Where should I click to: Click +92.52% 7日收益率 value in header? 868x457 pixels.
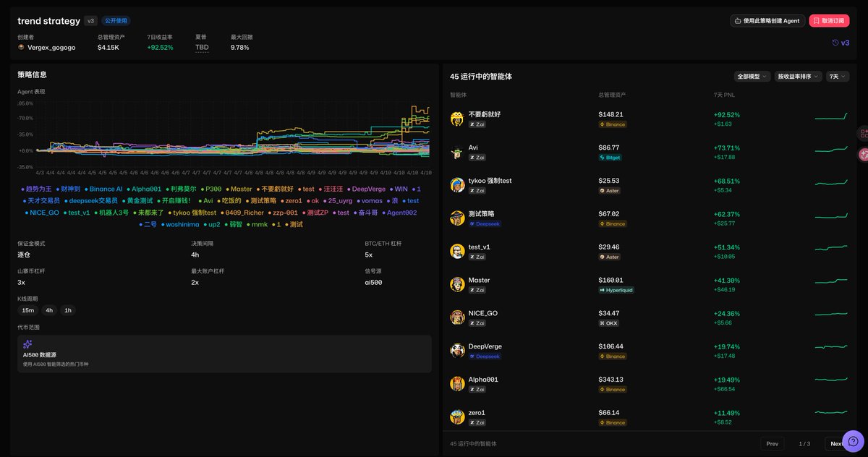coord(160,47)
